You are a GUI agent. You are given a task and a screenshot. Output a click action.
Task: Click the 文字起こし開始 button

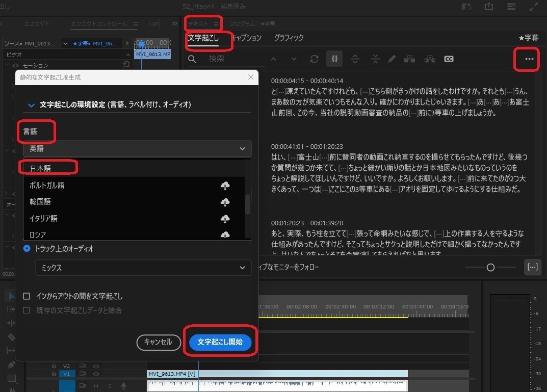pyautogui.click(x=220, y=342)
